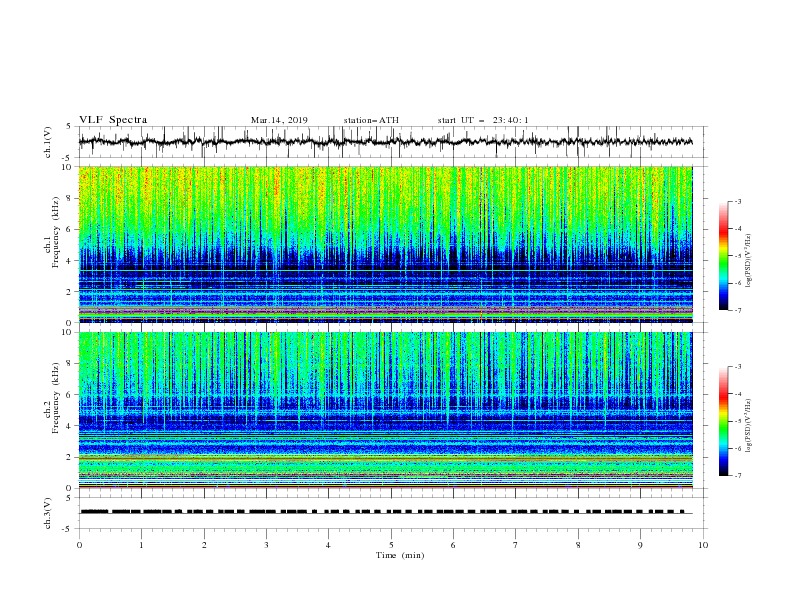792x612 pixels.
Task: Select the "Time (min)" axis title
Action: pos(400,555)
